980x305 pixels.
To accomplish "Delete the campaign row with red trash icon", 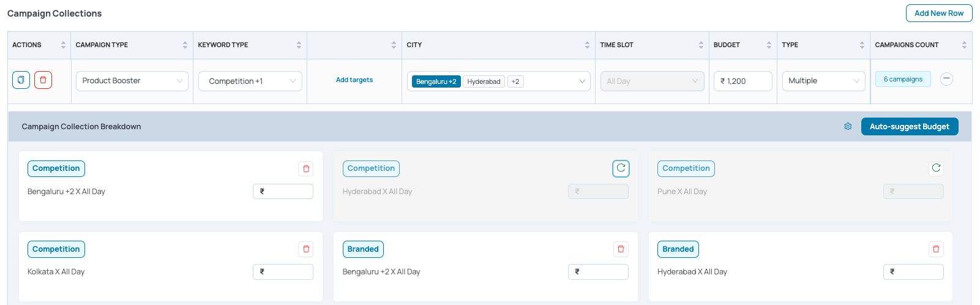I will point(43,80).
